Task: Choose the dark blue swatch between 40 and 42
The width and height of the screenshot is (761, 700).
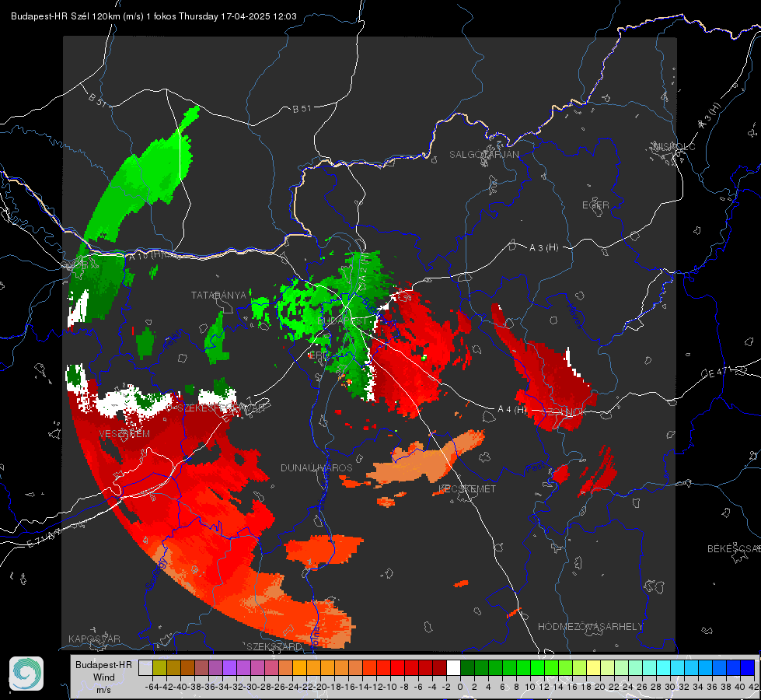Action: click(x=747, y=667)
